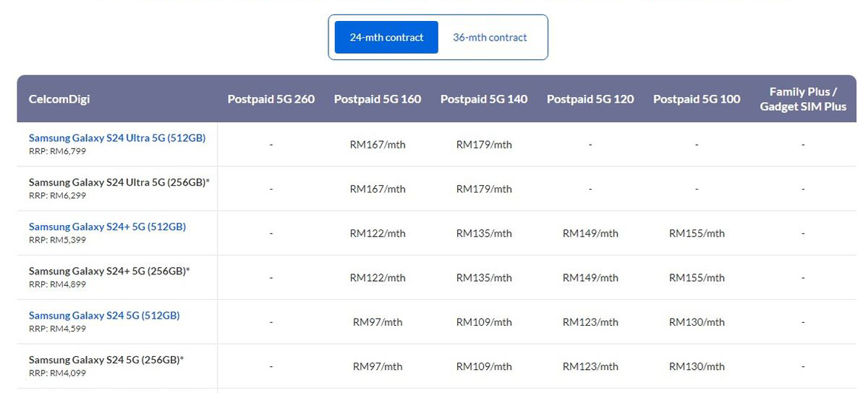Click the Postpaid 5G 100 column header

(697, 99)
